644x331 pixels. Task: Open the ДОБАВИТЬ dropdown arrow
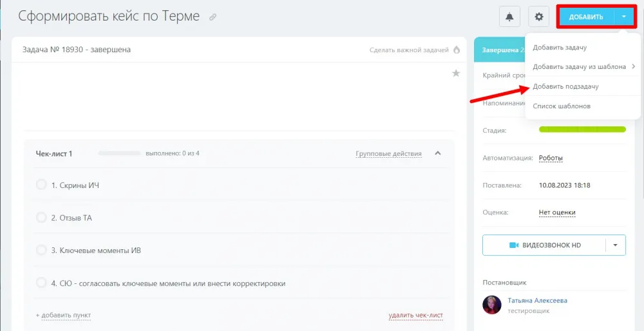pyautogui.click(x=624, y=17)
